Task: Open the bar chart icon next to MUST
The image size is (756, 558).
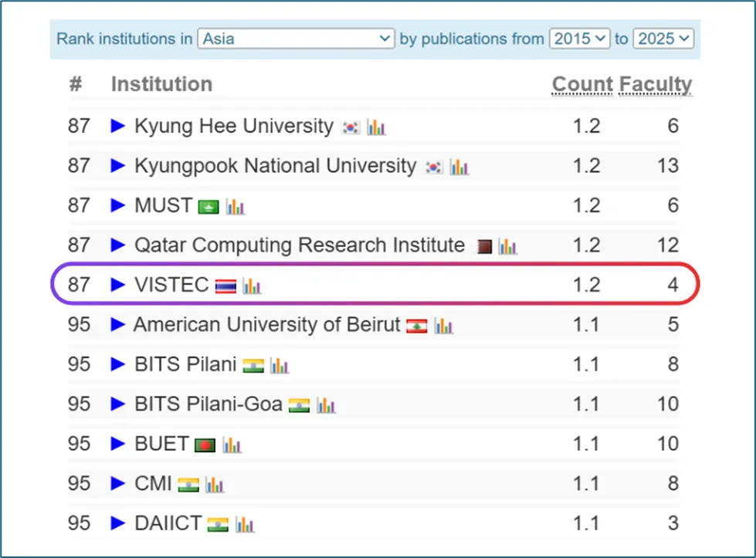Action: pyautogui.click(x=236, y=207)
